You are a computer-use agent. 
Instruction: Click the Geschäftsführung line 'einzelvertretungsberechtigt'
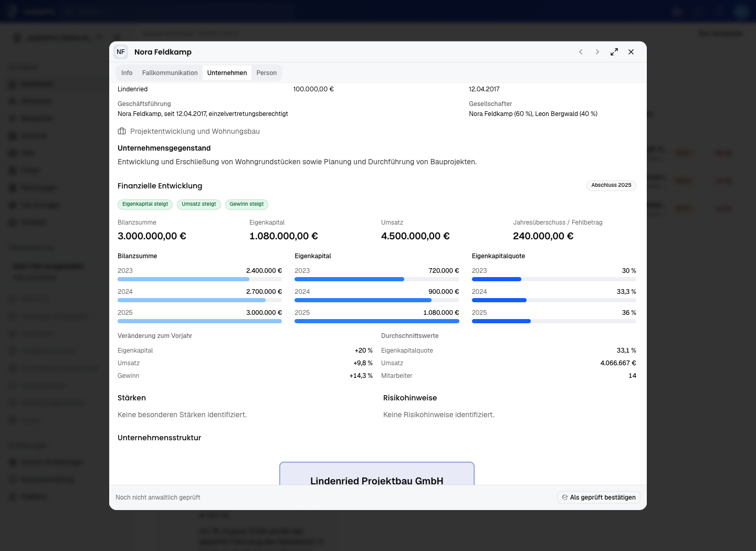coord(203,114)
